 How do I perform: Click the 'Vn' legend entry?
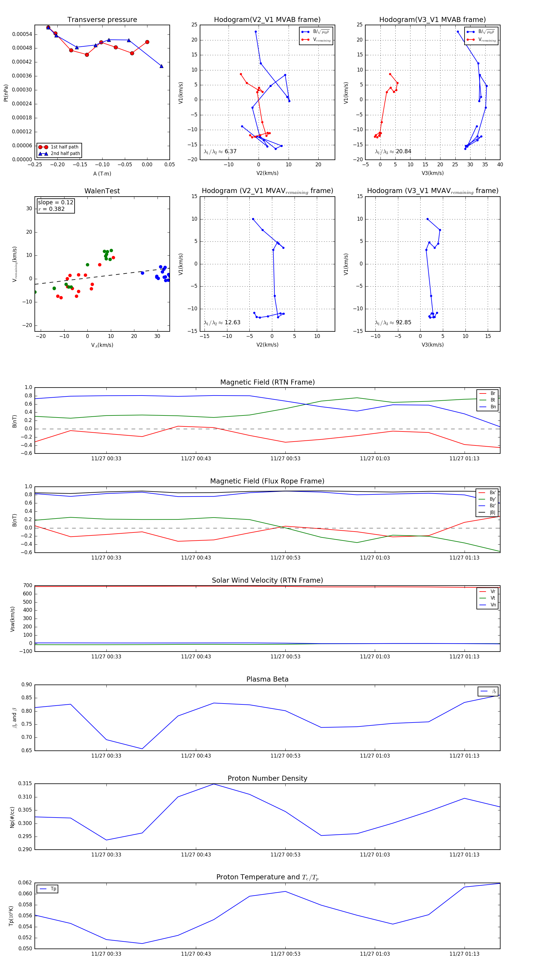point(487,605)
